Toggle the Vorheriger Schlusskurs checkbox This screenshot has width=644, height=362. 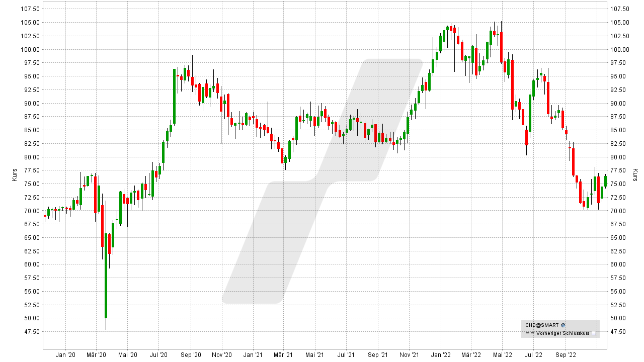click(x=594, y=333)
